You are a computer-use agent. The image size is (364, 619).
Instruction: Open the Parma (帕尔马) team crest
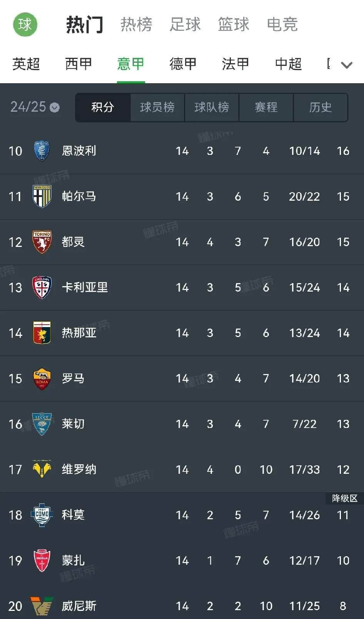42,196
